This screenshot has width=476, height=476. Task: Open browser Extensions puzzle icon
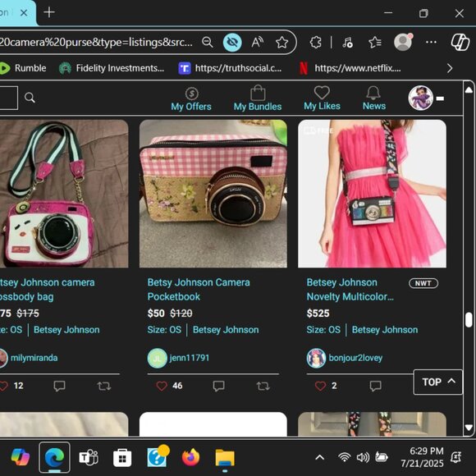(316, 42)
